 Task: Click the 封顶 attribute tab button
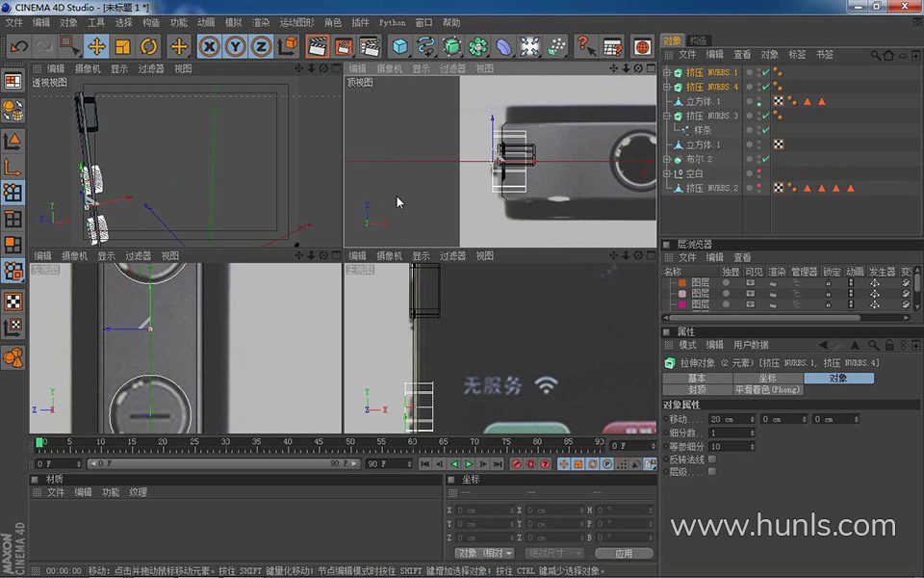pyautogui.click(x=697, y=390)
